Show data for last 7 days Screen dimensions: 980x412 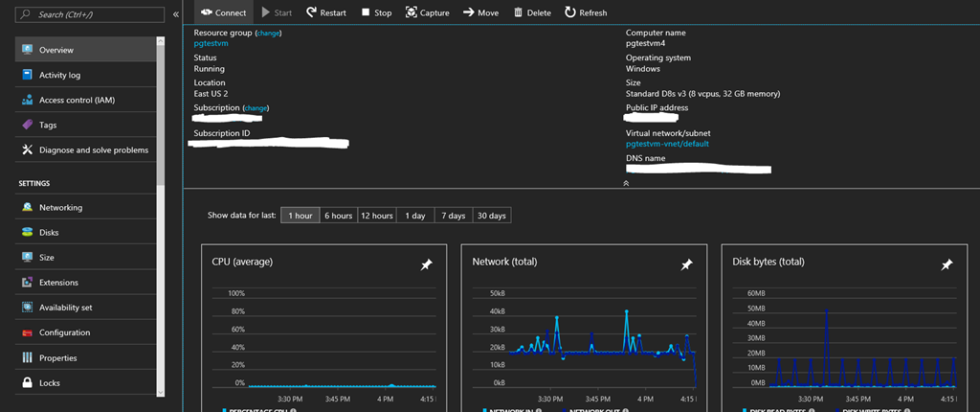click(453, 216)
